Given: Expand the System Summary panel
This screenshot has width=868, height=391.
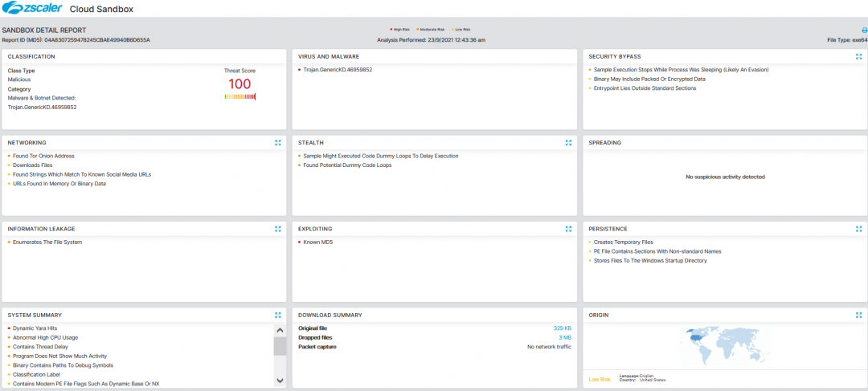Looking at the screenshot, I should [277, 316].
